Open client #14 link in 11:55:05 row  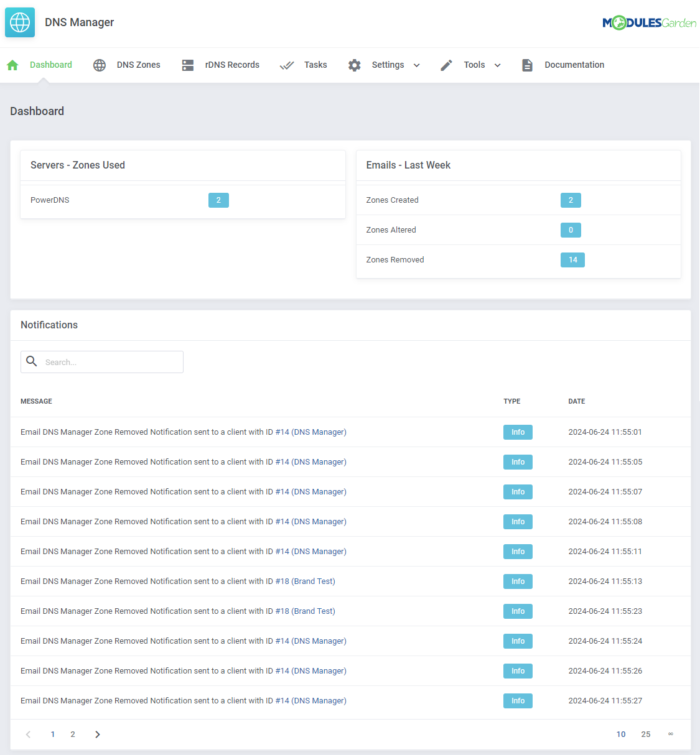click(x=310, y=462)
